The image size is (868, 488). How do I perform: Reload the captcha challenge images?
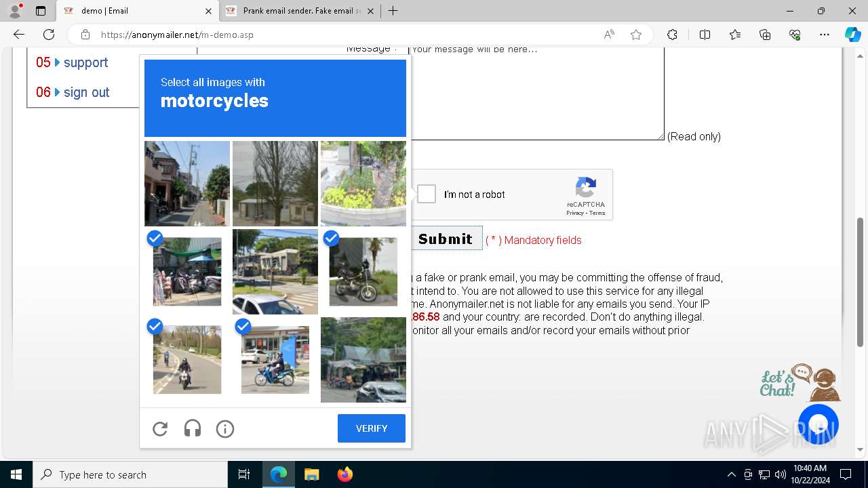pyautogui.click(x=160, y=428)
